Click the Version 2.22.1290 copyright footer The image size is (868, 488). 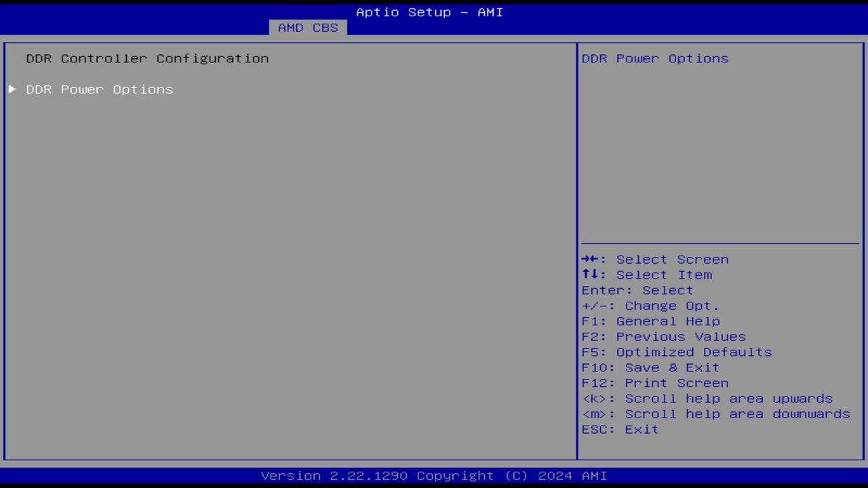point(434,476)
